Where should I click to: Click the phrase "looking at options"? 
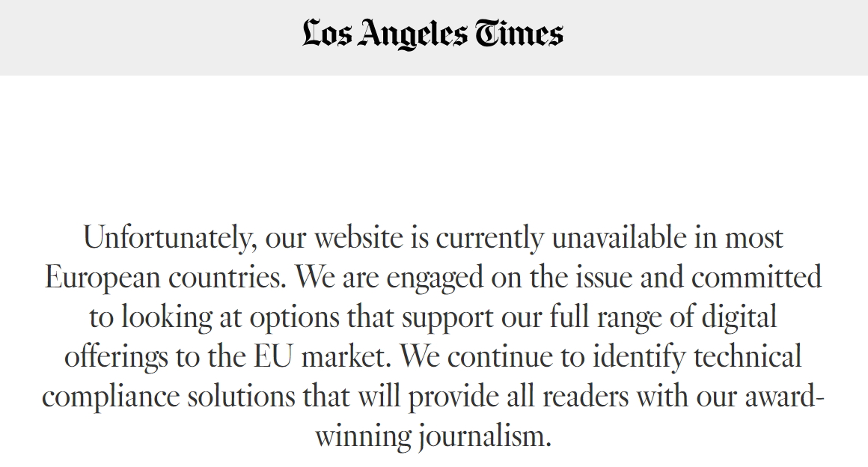[x=230, y=317]
